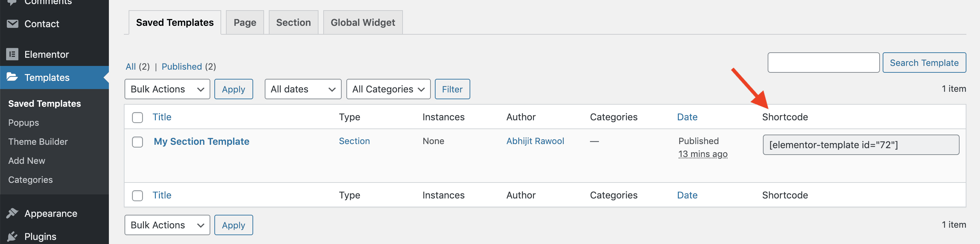Click the Plugins plug icon
980x244 pixels.
tap(12, 237)
